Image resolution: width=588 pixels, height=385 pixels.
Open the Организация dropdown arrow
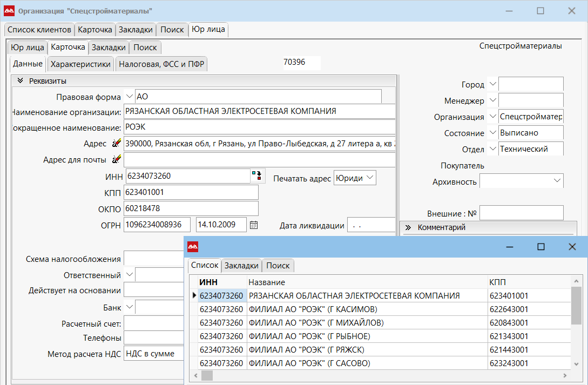[493, 116]
